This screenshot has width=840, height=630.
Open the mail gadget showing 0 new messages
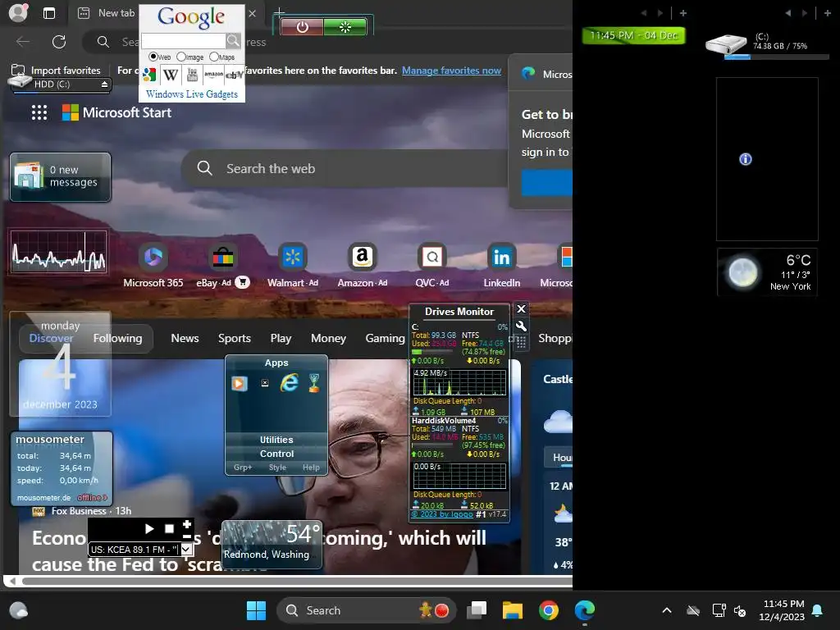(60, 177)
